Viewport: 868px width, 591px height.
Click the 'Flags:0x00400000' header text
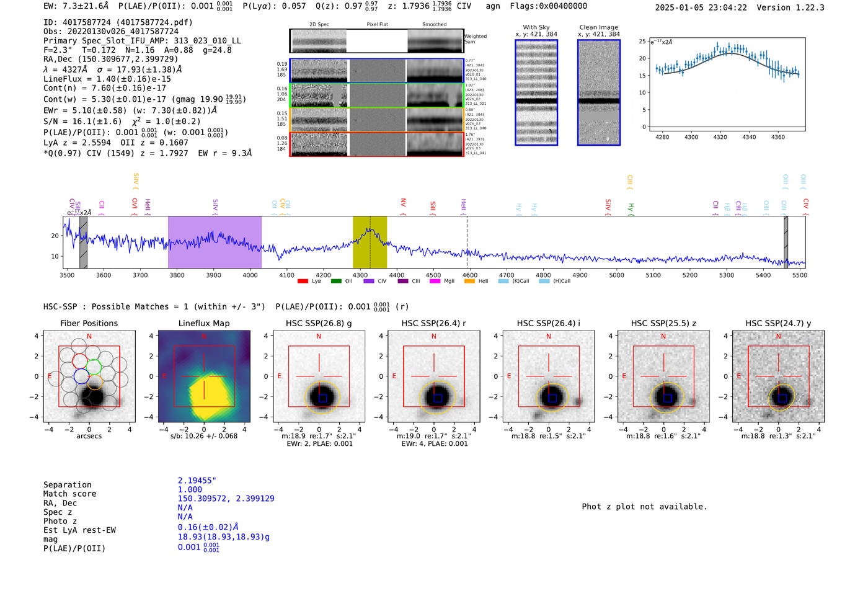(x=549, y=6)
